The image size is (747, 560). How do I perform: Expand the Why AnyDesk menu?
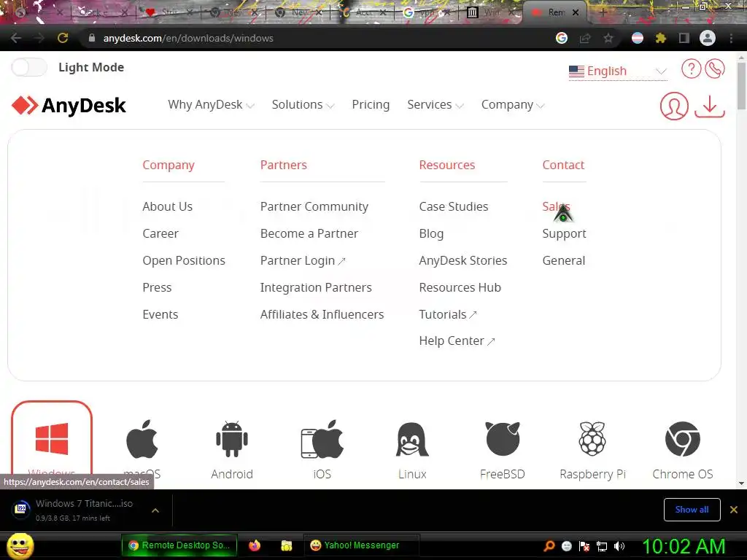point(211,105)
